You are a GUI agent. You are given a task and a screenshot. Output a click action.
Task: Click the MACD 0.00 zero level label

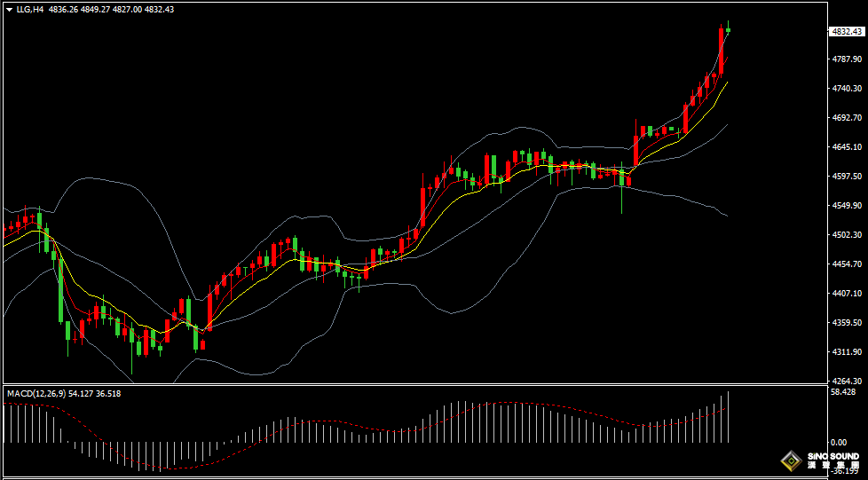(837, 442)
